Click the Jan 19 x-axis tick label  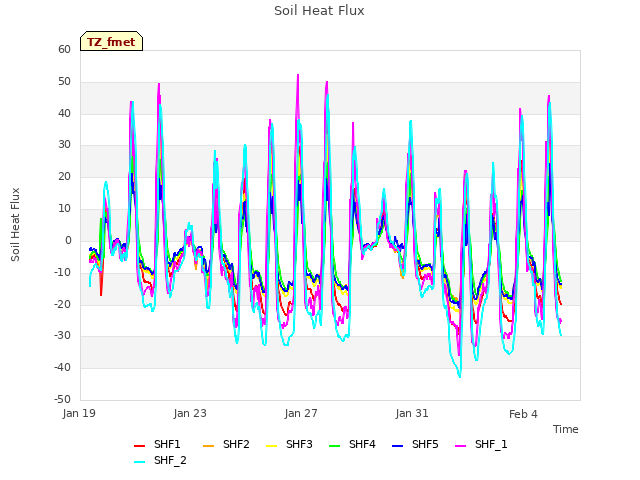[79, 413]
